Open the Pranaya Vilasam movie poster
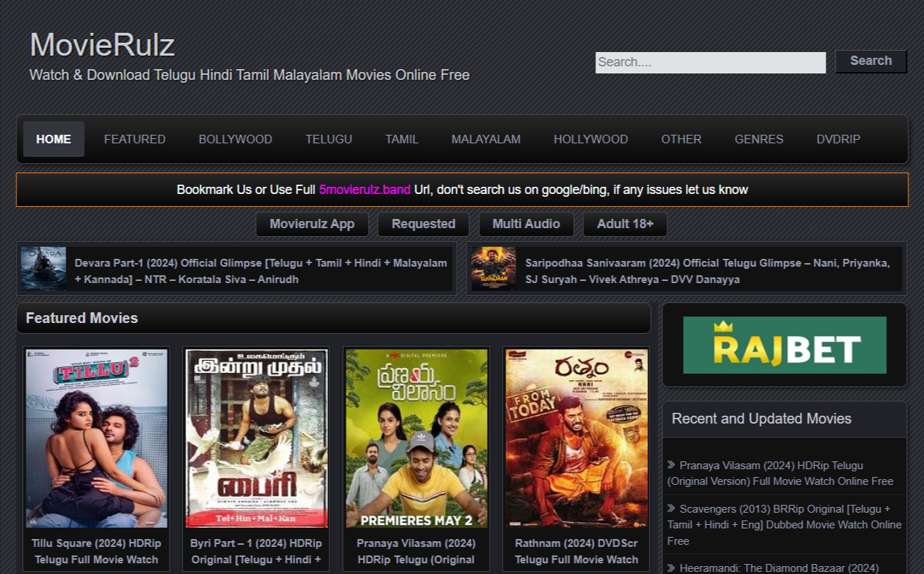924x574 pixels. (x=416, y=438)
